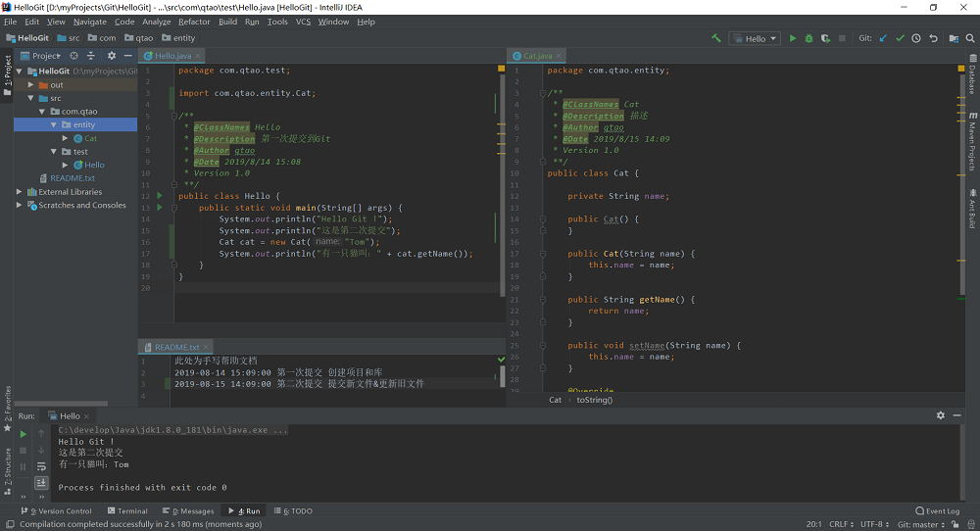Open the Event Log

[938, 511]
